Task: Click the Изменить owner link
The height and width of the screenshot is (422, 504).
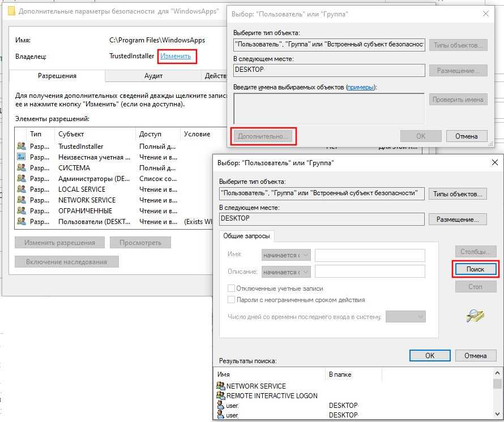Action: [177, 57]
